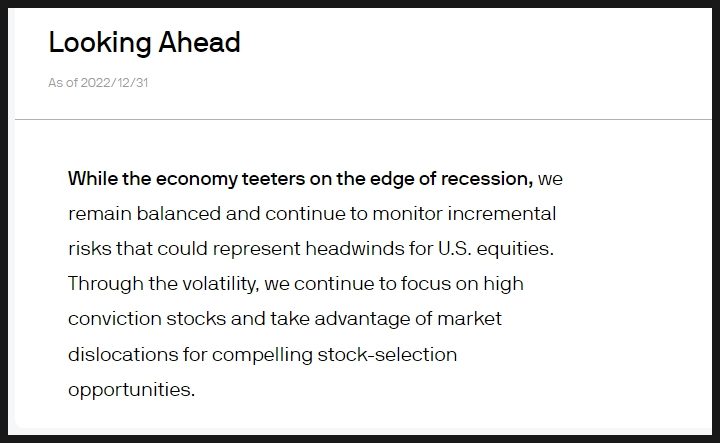Click the horizontal divider line below the date
Image resolution: width=720 pixels, height=443 pixels.
click(x=363, y=119)
